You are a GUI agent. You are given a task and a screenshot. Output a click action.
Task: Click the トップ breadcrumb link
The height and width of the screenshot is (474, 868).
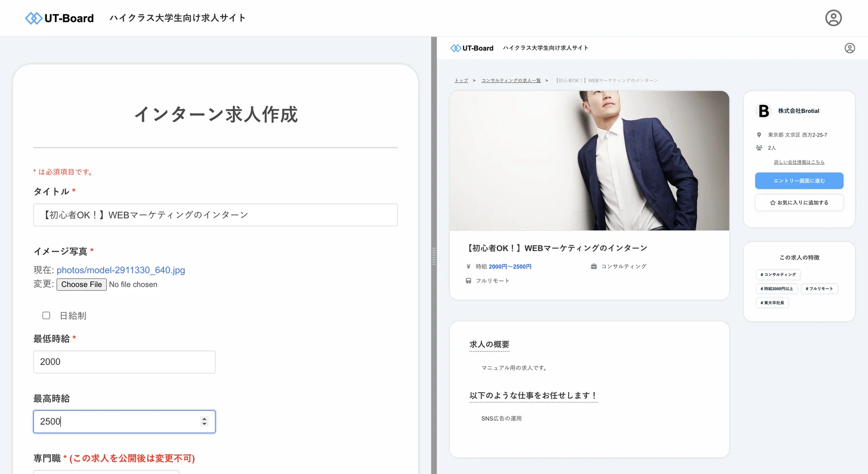pos(461,81)
